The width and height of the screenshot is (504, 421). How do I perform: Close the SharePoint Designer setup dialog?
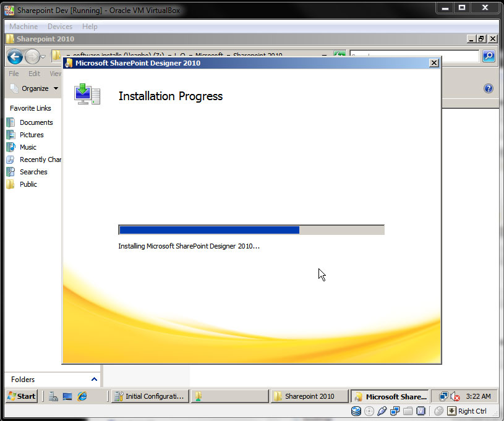tap(434, 63)
